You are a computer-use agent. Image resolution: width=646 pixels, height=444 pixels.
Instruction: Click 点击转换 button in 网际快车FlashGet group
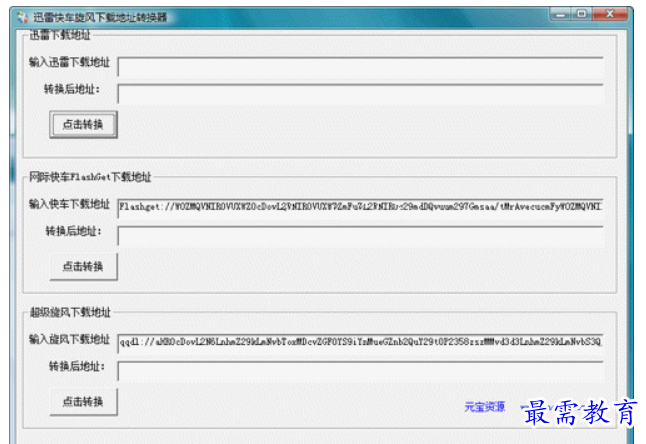click(83, 266)
